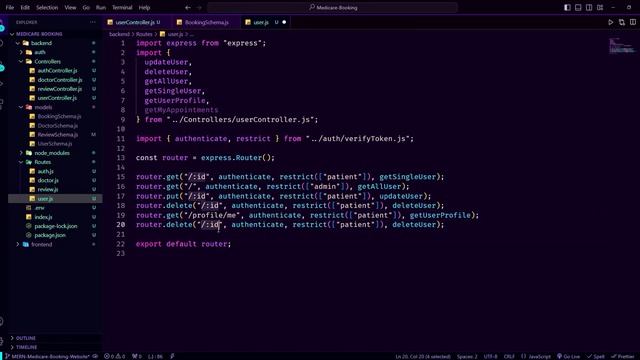This screenshot has height=360, width=640.
Task: Open the Edit menu
Action: coord(25,7)
